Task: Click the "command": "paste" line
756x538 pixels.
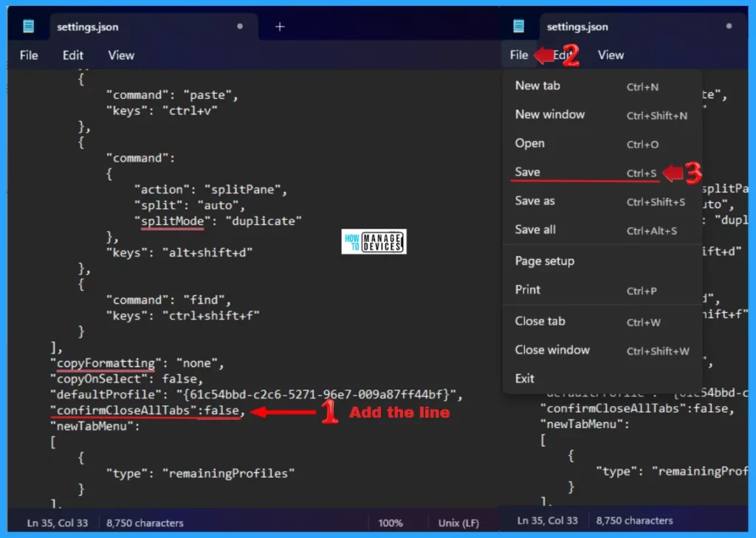Action: pos(172,95)
